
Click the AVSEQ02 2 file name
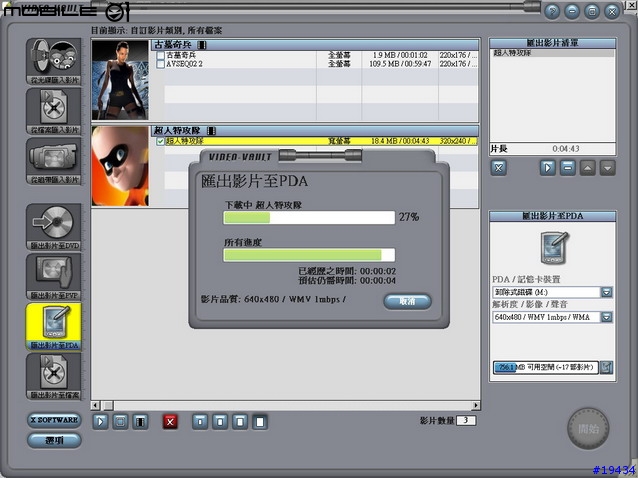[x=184, y=64]
